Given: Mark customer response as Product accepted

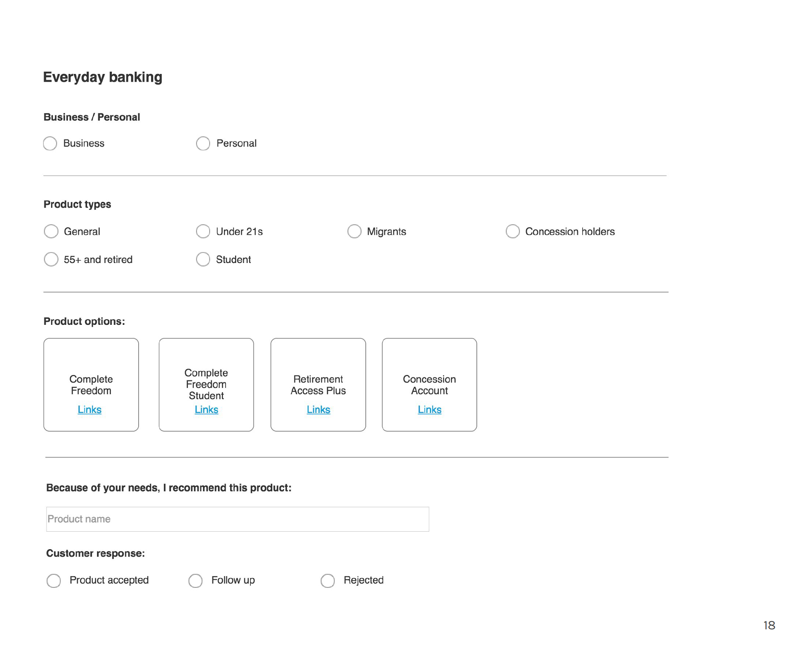Looking at the screenshot, I should pos(53,581).
